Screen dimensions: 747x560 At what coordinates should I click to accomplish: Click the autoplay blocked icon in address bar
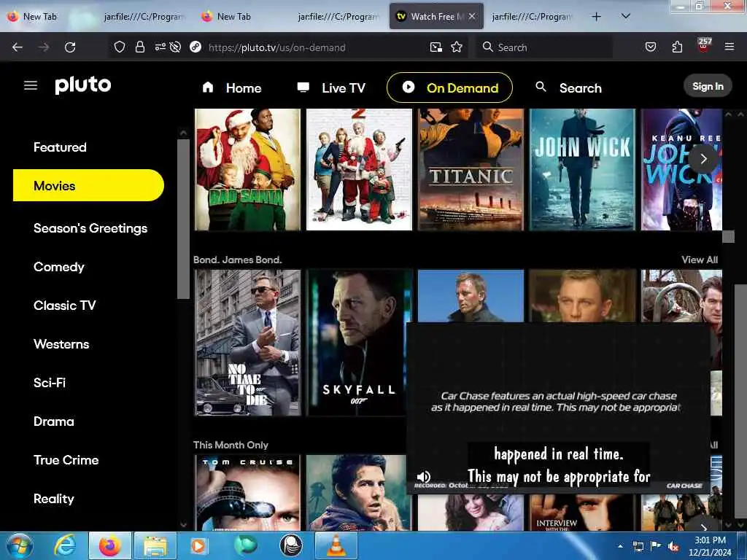(175, 47)
